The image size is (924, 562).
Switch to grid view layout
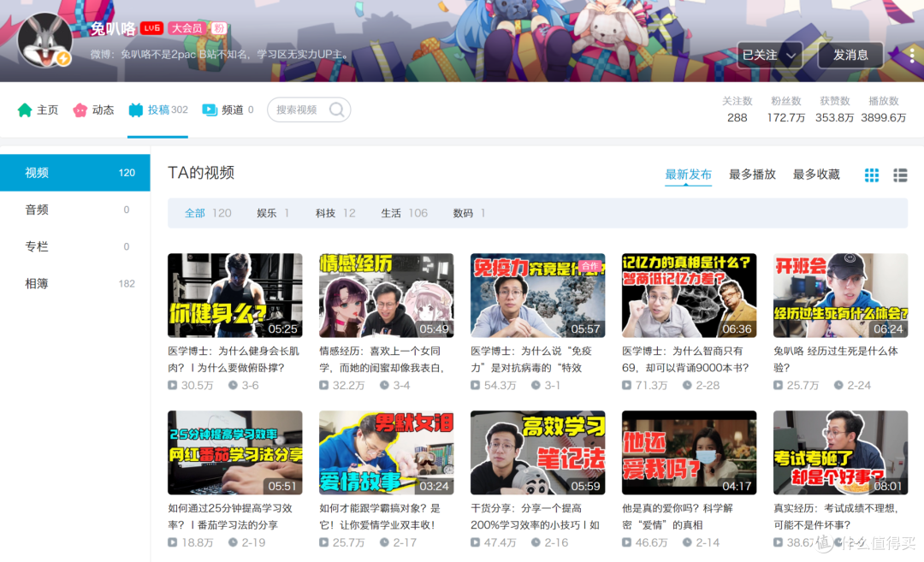pyautogui.click(x=872, y=175)
